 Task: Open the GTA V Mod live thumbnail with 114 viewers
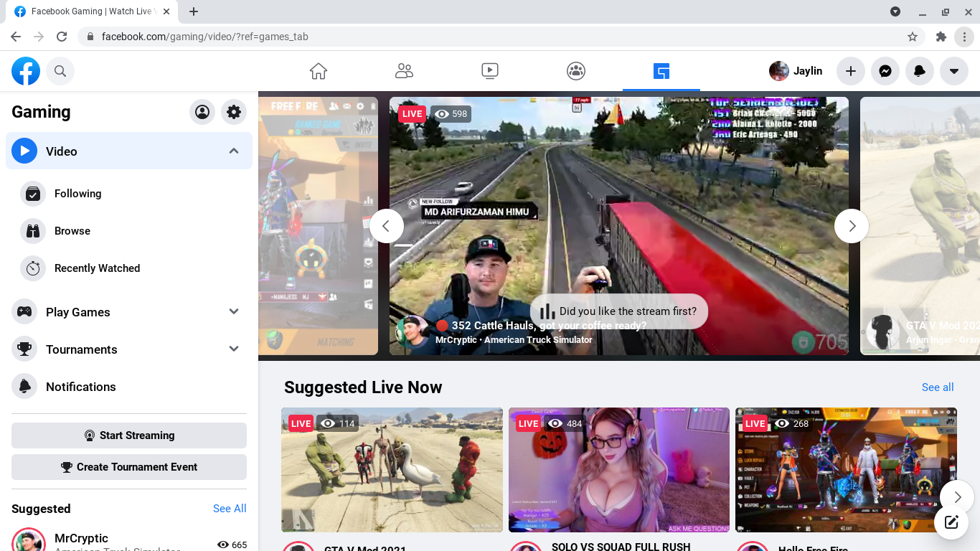pyautogui.click(x=392, y=470)
